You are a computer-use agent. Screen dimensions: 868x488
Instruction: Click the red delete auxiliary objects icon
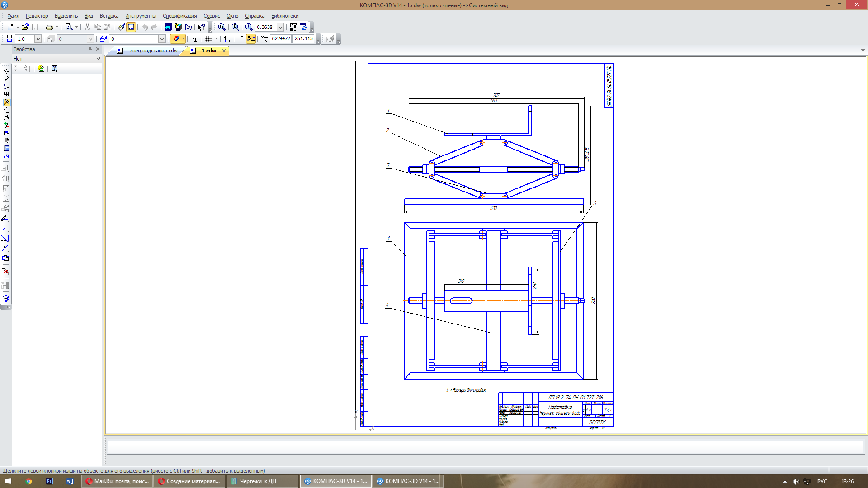(5, 272)
